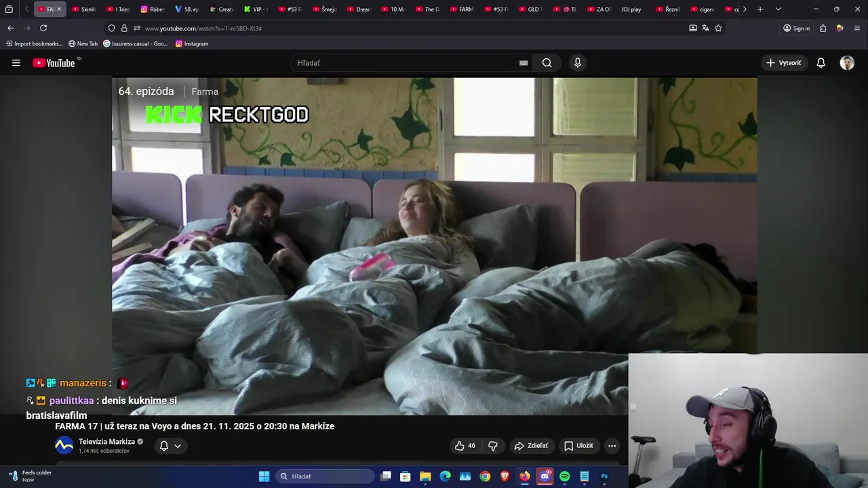Viewport: 868px width, 488px height.
Task: Toggle channel notification bell subscription
Action: pyautogui.click(x=163, y=446)
